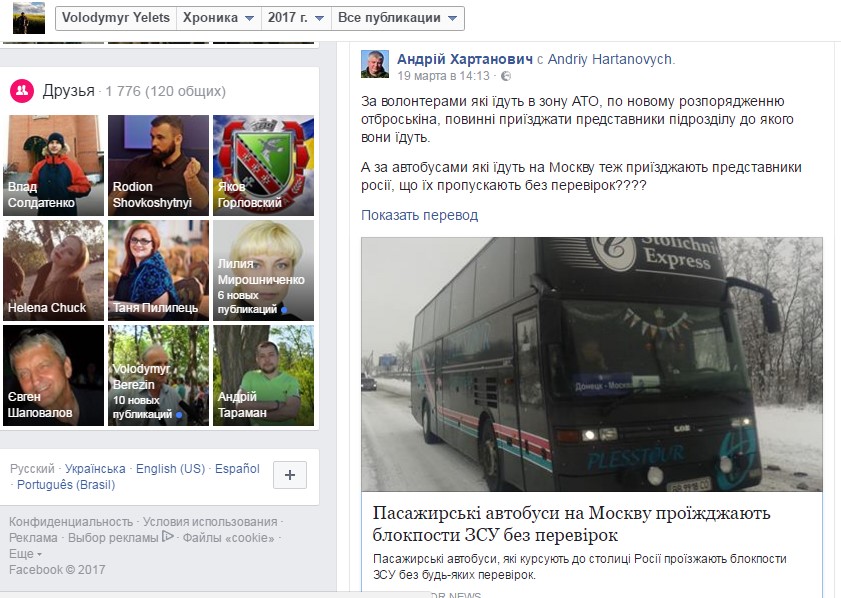Expand the Еще footer menu
The width and height of the screenshot is (841, 598).
[x=25, y=553]
